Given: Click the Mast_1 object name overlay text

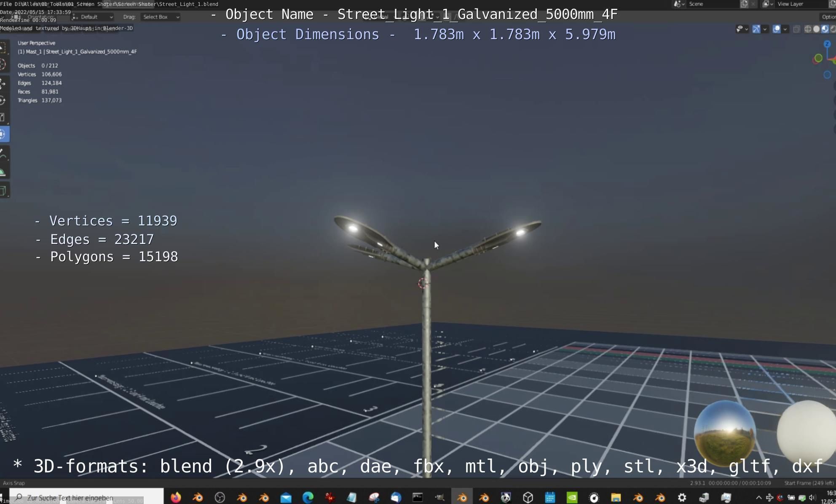Looking at the screenshot, I should point(77,51).
